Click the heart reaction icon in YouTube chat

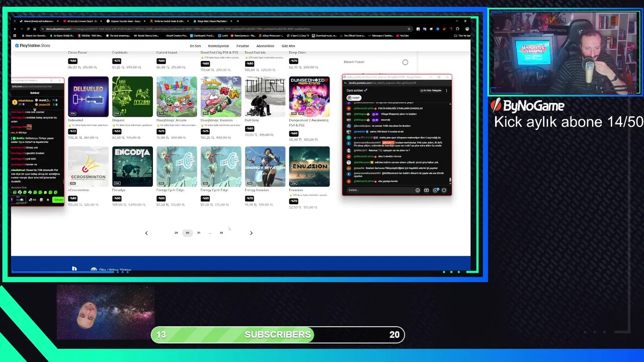(x=444, y=191)
